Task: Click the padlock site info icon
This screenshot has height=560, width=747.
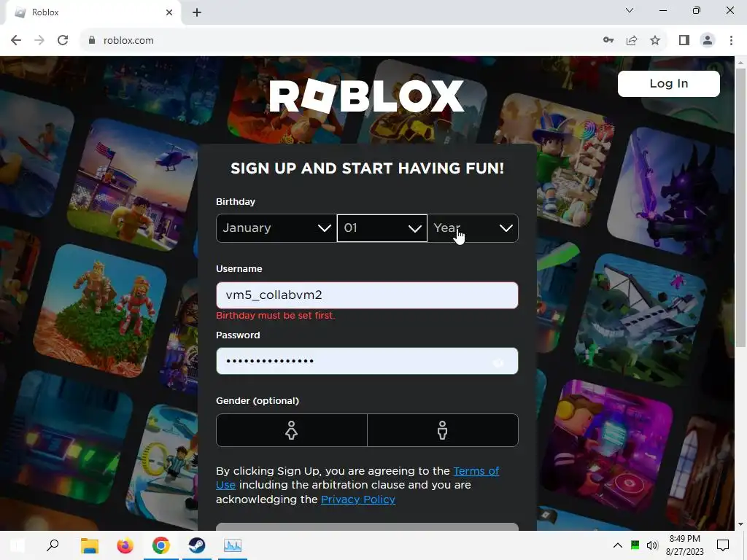Action: (x=91, y=41)
